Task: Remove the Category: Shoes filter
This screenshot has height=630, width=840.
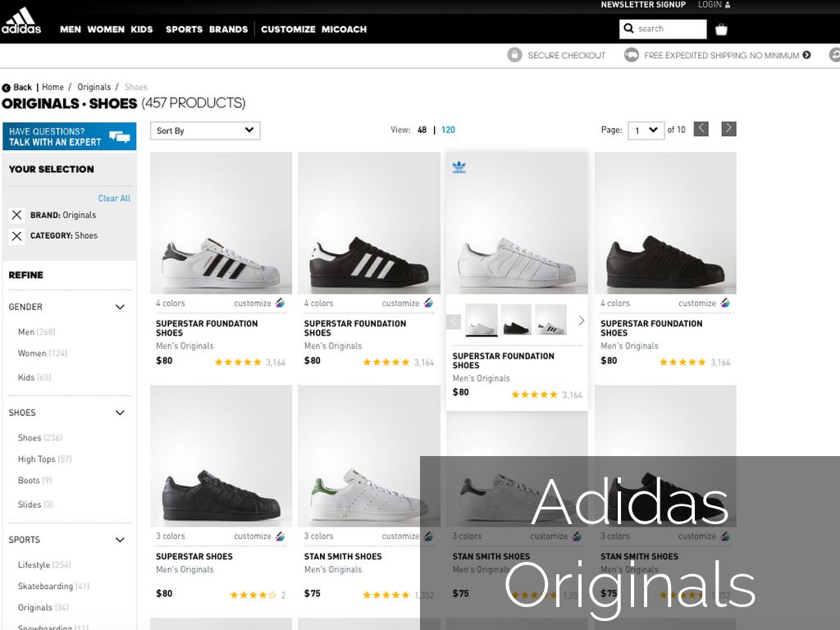Action: 16,236
